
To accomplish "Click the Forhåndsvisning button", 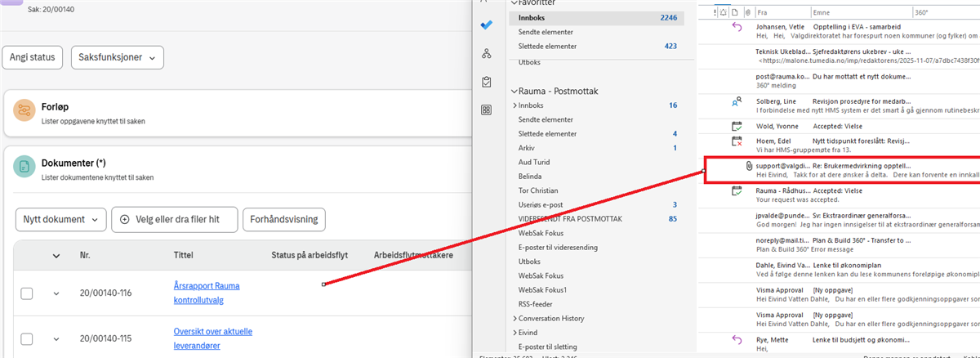I will (284, 219).
